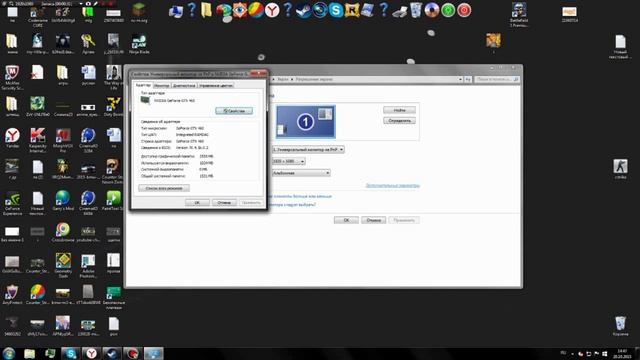Open display selection dropdown

(x=308, y=149)
